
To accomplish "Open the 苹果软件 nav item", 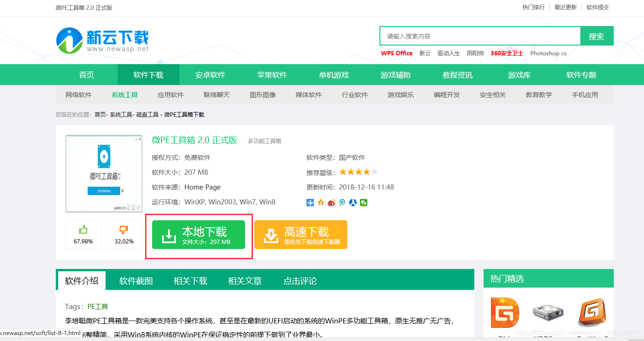I will [272, 75].
